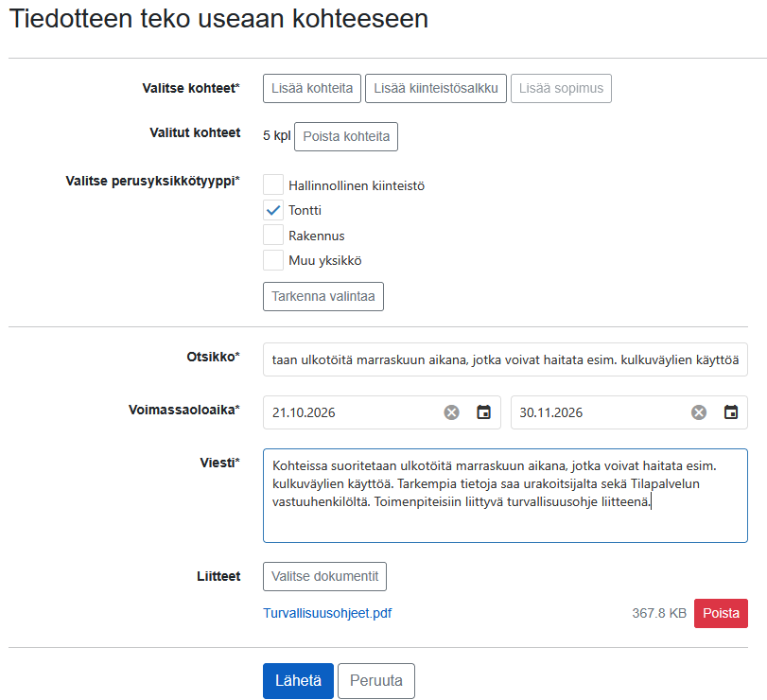Click the Viesti label
The height and width of the screenshot is (700, 767).
click(x=220, y=463)
